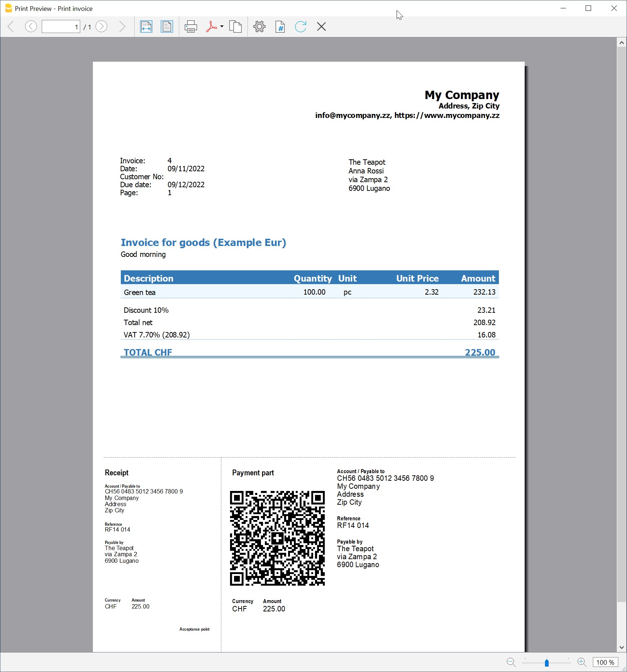This screenshot has width=627, height=672.
Task: Close the preview with X toolbar icon
Action: click(321, 26)
